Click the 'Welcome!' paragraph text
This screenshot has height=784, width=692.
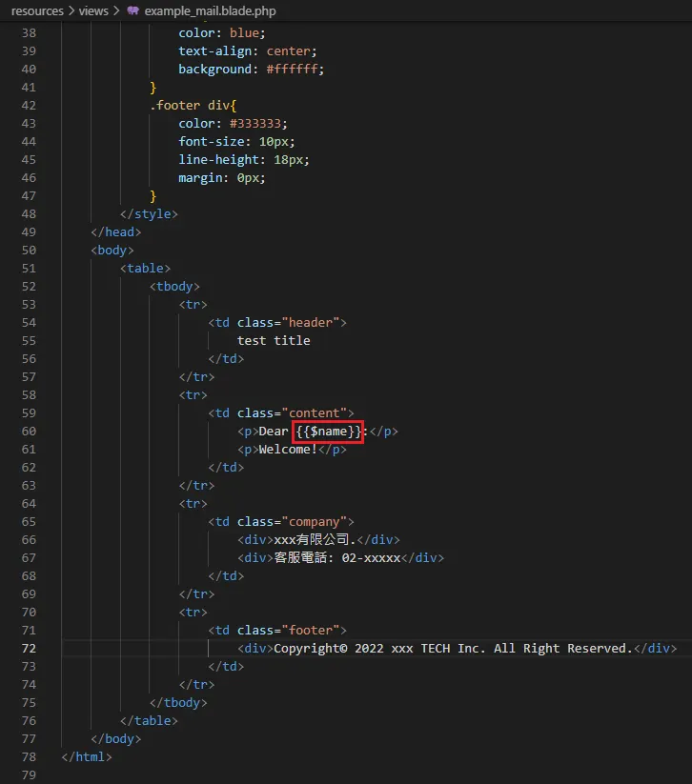click(x=288, y=450)
